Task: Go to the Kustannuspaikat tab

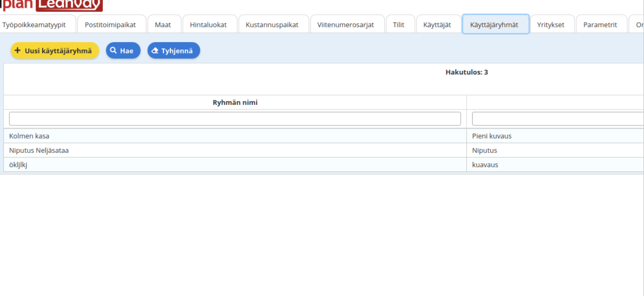Action: pos(274,25)
